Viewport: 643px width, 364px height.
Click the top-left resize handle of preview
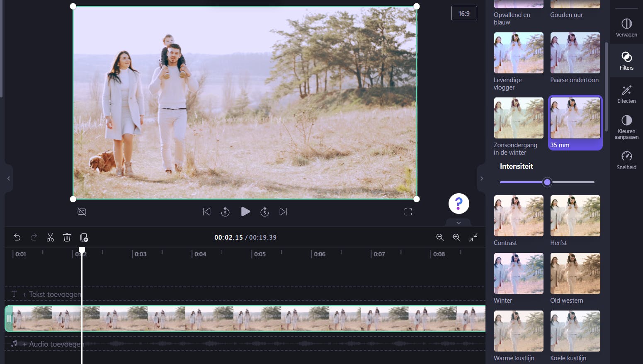[x=73, y=6]
